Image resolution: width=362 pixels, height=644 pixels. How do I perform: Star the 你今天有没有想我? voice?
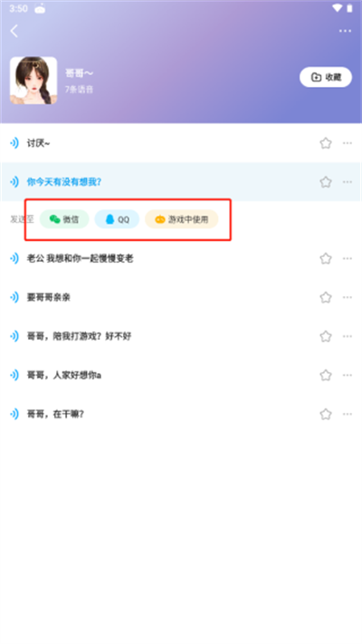[x=326, y=181]
